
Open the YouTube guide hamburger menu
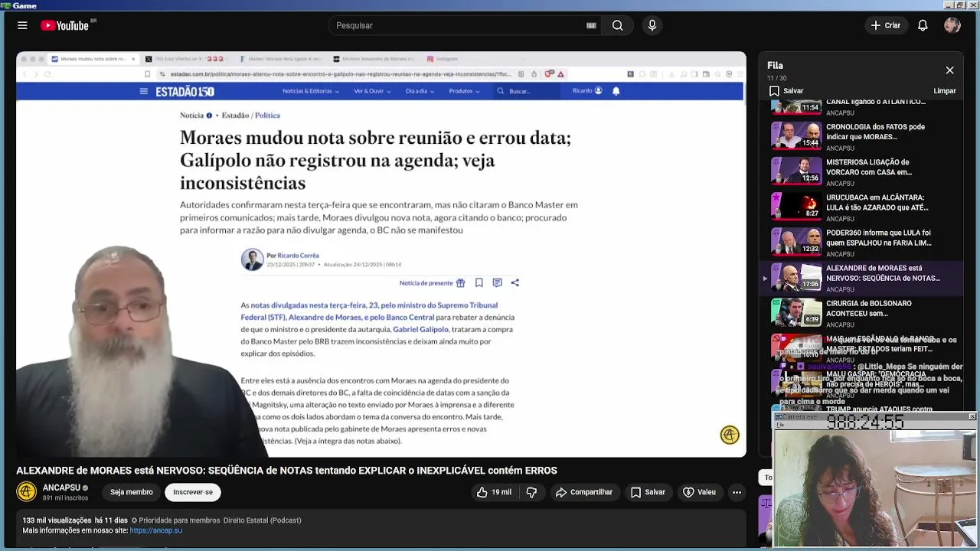coord(22,25)
